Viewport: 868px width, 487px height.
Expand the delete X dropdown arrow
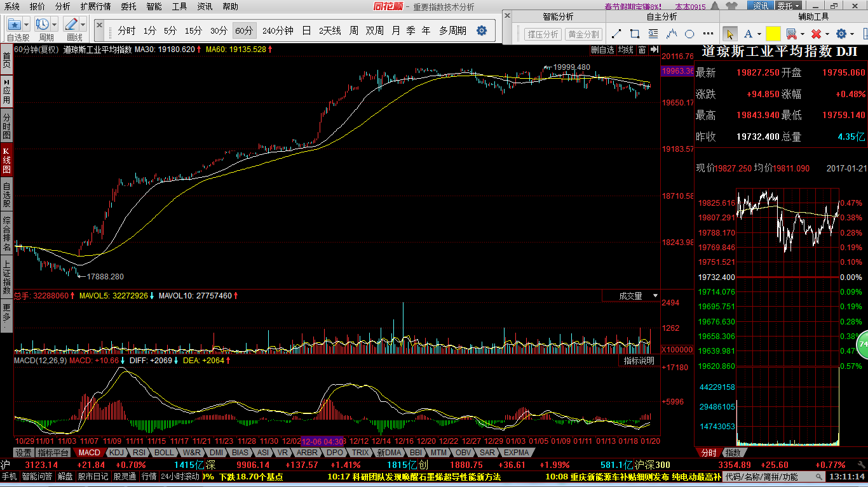pyautogui.click(x=827, y=34)
